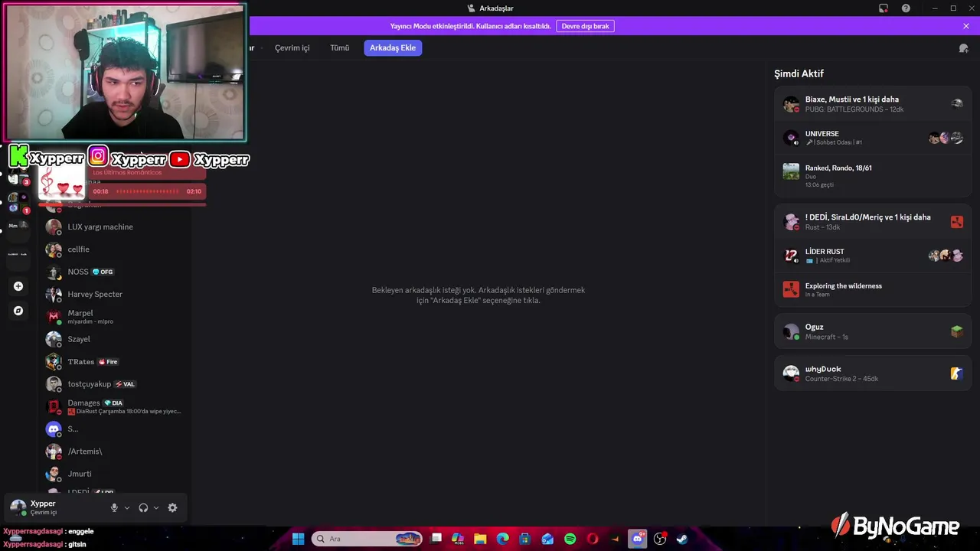Click the Minecraft block icon on Oguz's card
The height and width of the screenshot is (551, 980).
[x=956, y=331]
